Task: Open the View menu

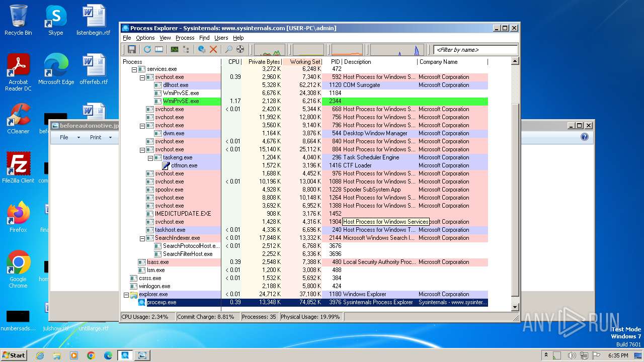Action: [x=165, y=38]
